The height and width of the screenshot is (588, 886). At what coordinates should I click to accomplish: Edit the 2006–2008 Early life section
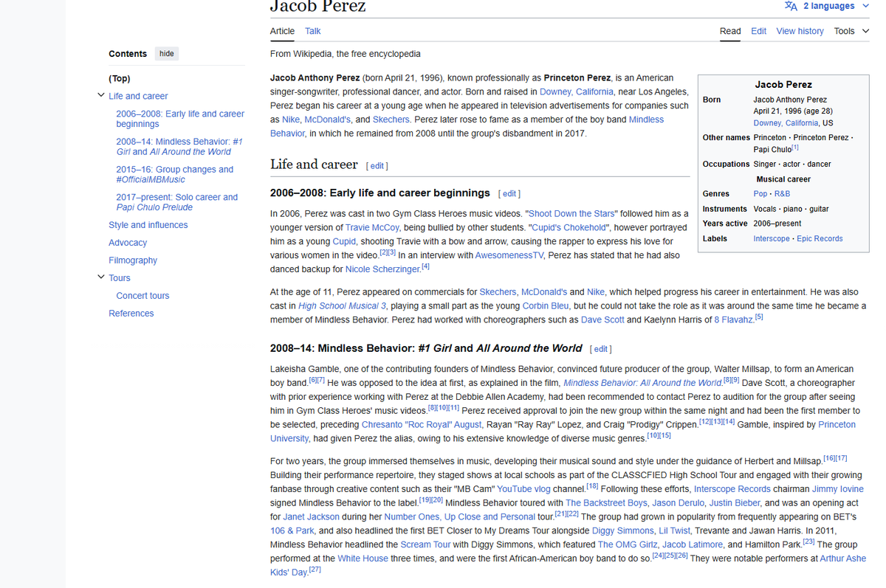pos(509,194)
